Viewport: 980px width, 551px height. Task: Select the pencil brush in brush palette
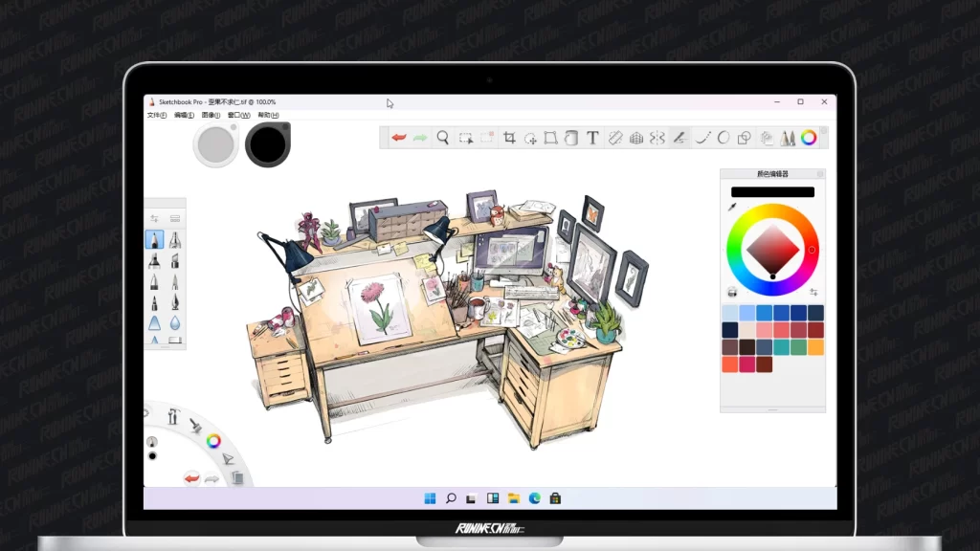point(153,239)
